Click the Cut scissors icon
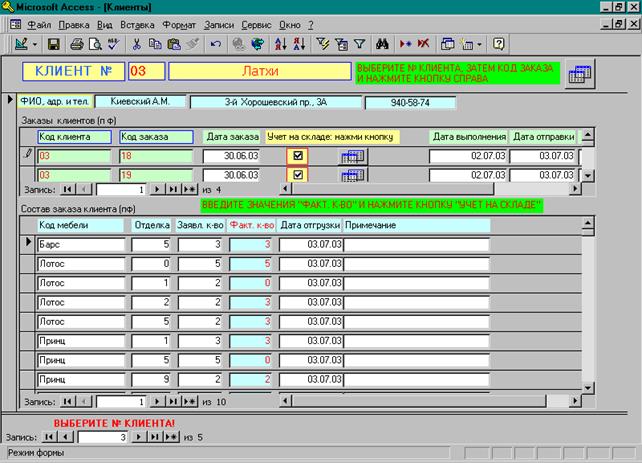Screen dimensions: 642x463 click(x=139, y=44)
